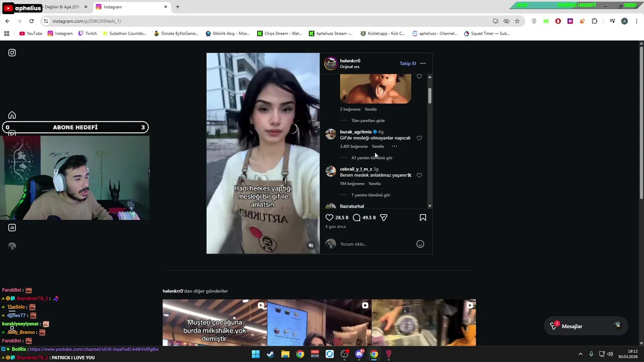Like burak_agritmis comment

pyautogui.click(x=419, y=138)
